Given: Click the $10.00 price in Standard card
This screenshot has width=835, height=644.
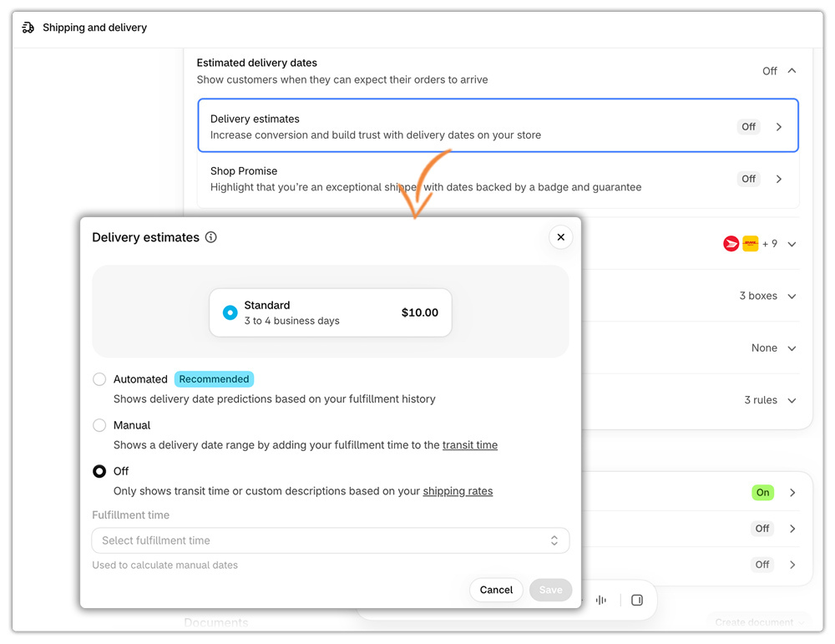Looking at the screenshot, I should (x=420, y=312).
